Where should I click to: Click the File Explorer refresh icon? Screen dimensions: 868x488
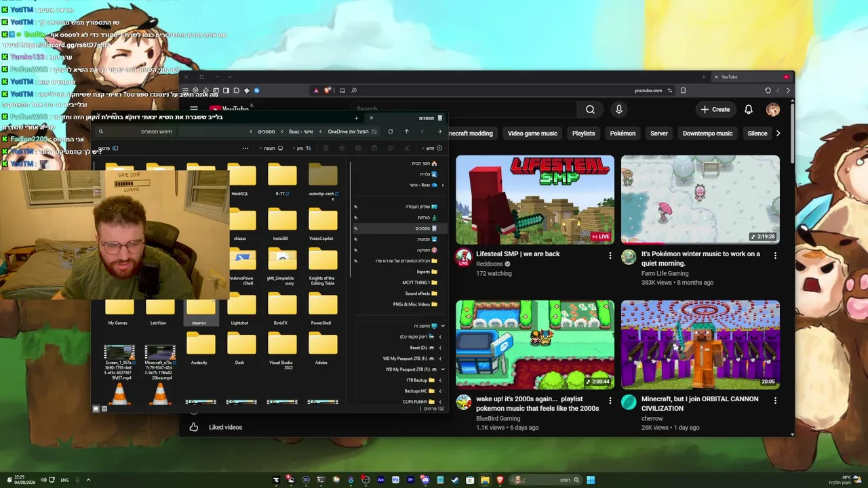390,131
